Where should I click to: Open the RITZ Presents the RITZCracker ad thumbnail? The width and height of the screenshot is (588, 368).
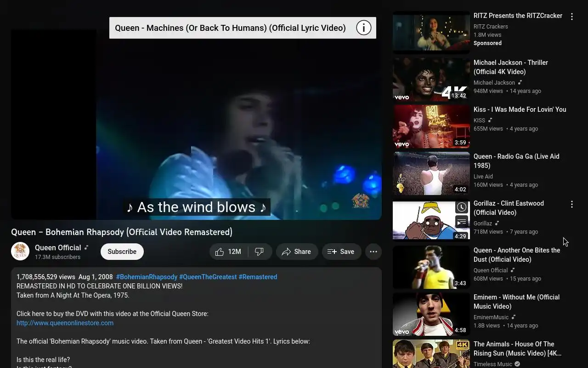coord(431,33)
